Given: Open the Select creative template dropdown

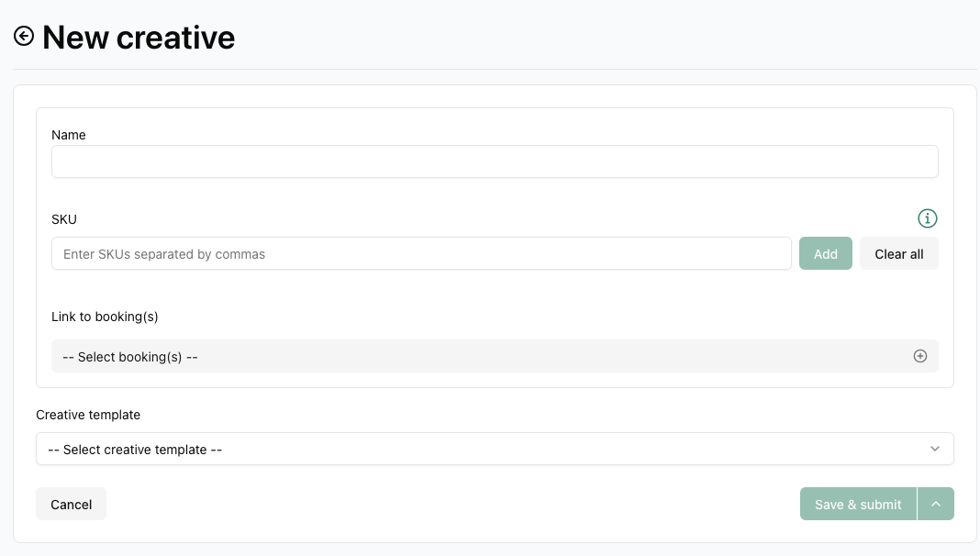Looking at the screenshot, I should [x=477, y=449].
